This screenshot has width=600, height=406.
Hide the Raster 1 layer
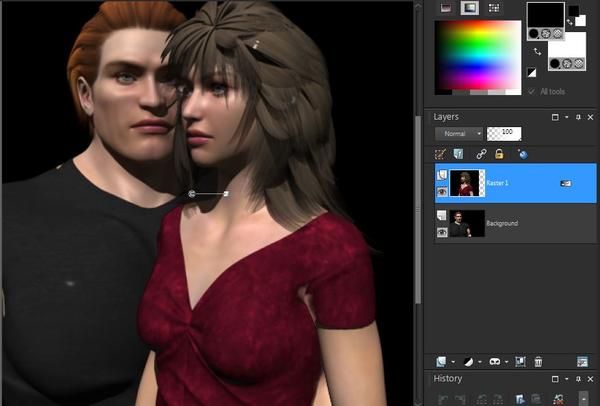pyautogui.click(x=442, y=191)
